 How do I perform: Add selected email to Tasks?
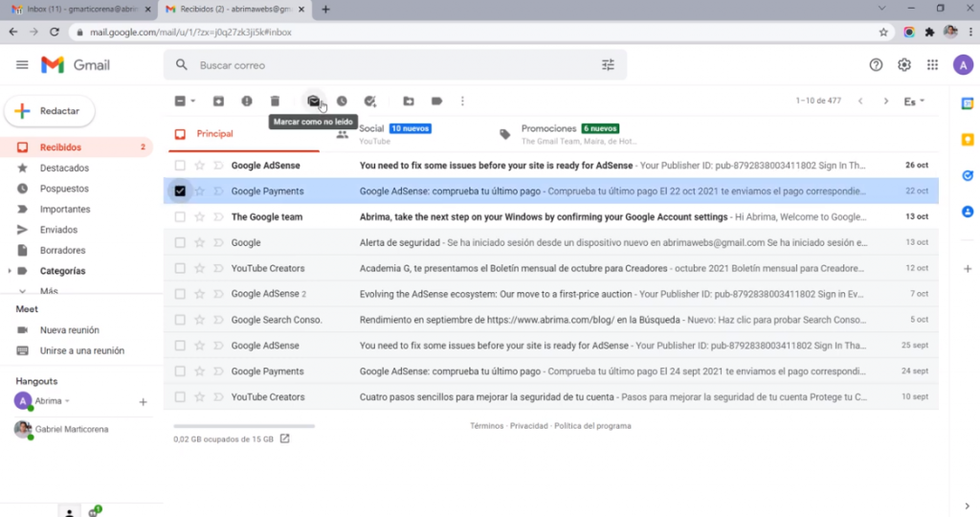point(370,101)
